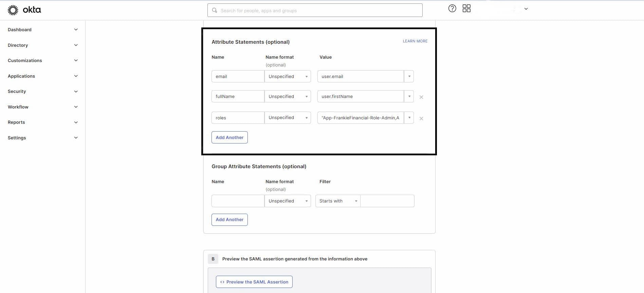644x293 pixels.
Task: Click the Group Attribute Name input field
Action: 238,201
